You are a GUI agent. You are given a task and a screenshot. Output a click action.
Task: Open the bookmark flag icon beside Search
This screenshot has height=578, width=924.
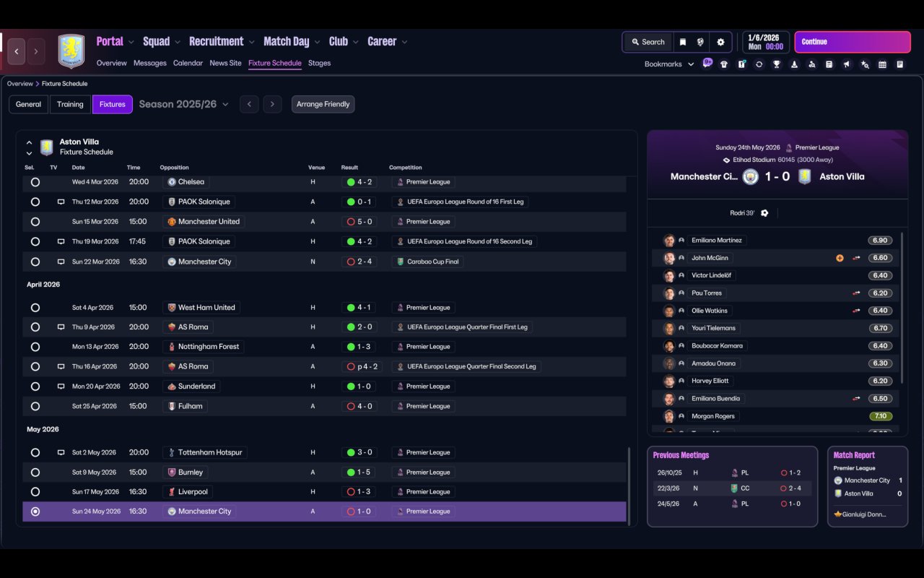[682, 42]
